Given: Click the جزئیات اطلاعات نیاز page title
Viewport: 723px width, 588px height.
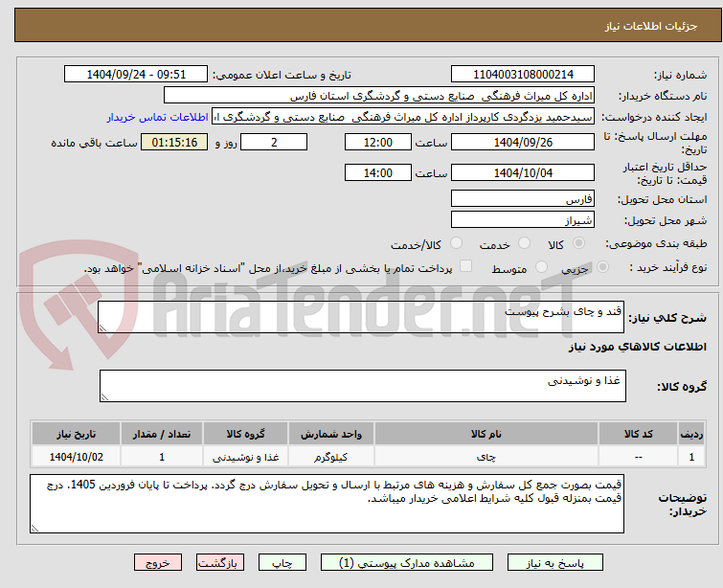Looking at the screenshot, I should pyautogui.click(x=651, y=26).
